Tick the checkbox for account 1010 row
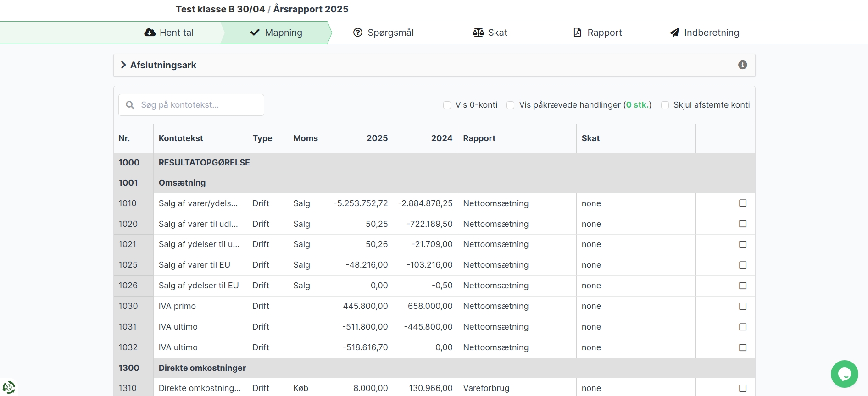The image size is (868, 396). [x=743, y=203]
